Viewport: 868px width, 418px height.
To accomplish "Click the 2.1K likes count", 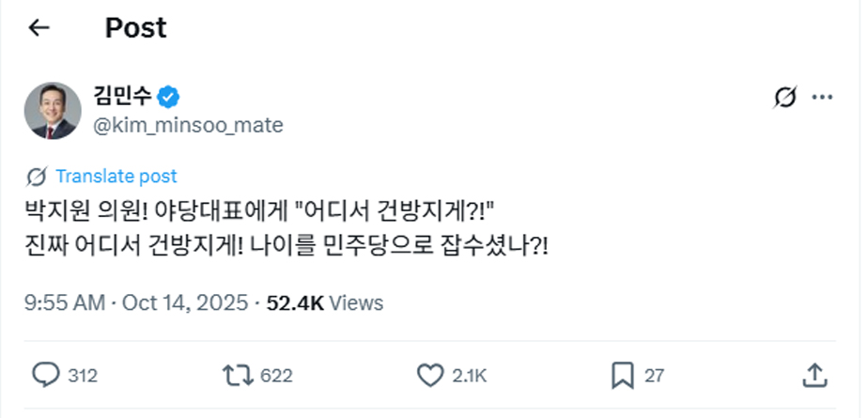I will 469,376.
